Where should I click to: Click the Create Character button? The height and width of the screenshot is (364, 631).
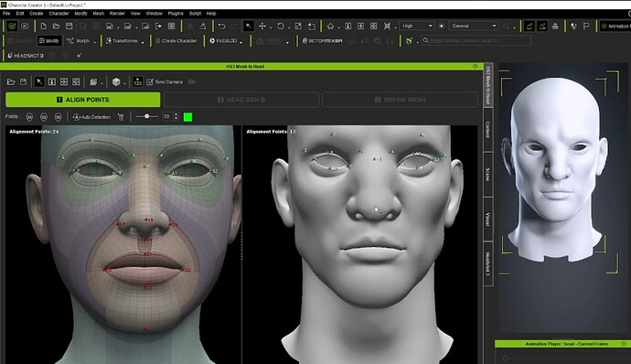(176, 40)
